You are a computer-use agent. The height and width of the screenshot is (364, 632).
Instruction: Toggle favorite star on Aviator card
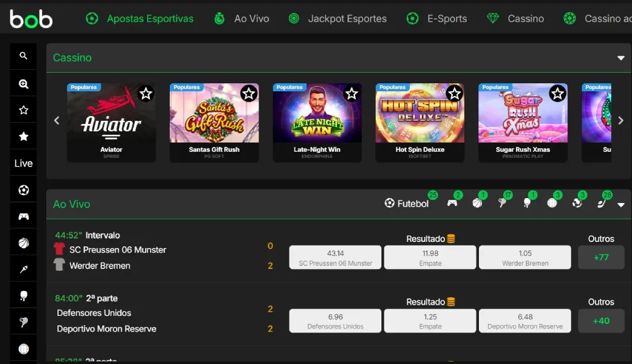pyautogui.click(x=146, y=94)
